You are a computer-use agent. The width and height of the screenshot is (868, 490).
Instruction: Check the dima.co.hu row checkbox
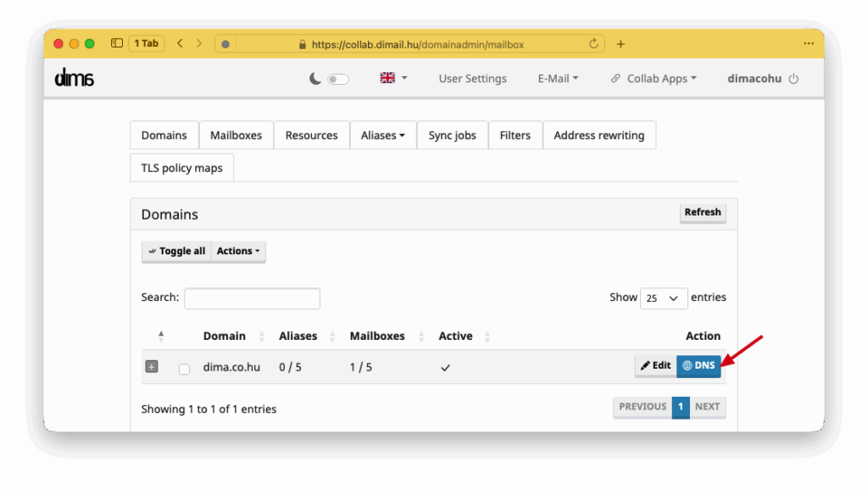(184, 369)
